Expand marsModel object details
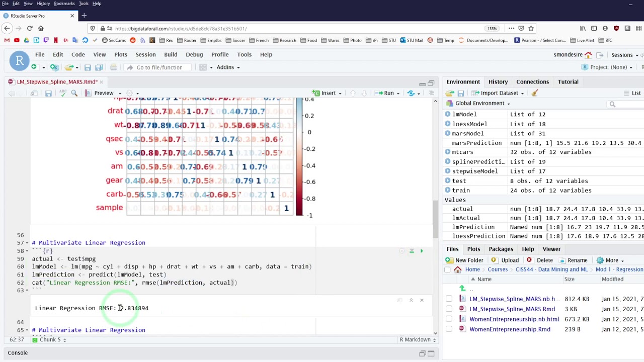This screenshot has width=644, height=362. (447, 133)
